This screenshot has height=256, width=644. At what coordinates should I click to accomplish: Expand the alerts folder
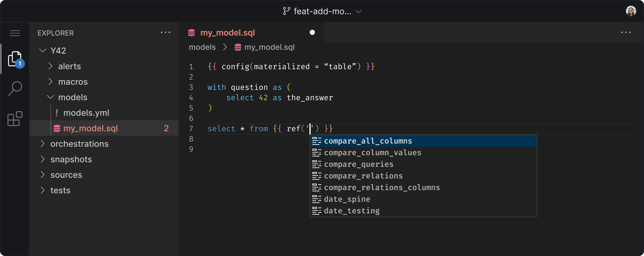tap(69, 66)
